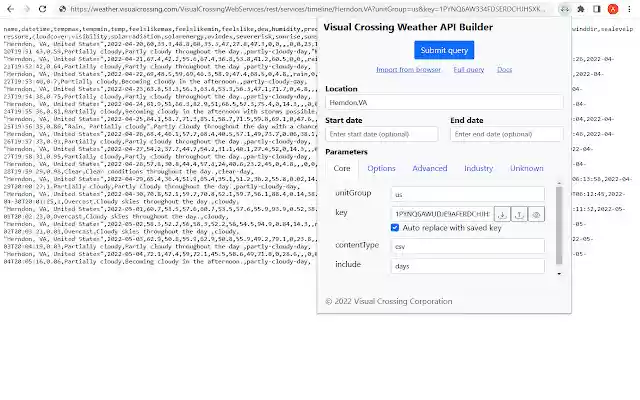Toggle the browser side panel
Image resolution: width=640 pixels, height=400 pixels.
[x=597, y=9]
